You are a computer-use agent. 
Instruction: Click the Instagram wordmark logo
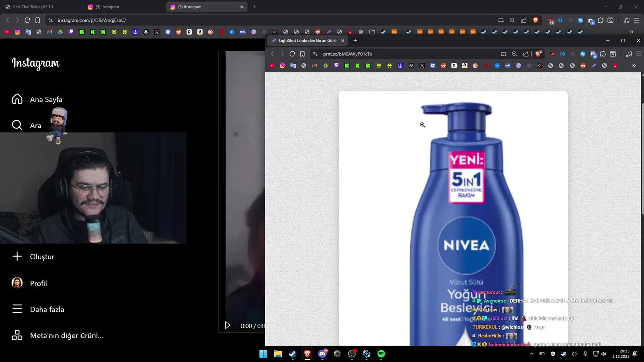click(35, 63)
